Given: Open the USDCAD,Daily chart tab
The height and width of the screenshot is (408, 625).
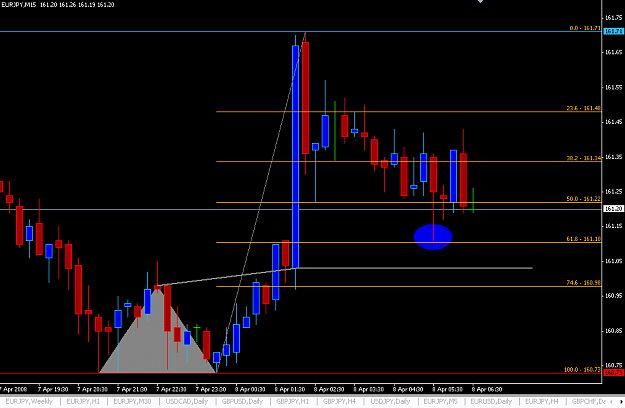Looking at the screenshot, I should [187, 401].
